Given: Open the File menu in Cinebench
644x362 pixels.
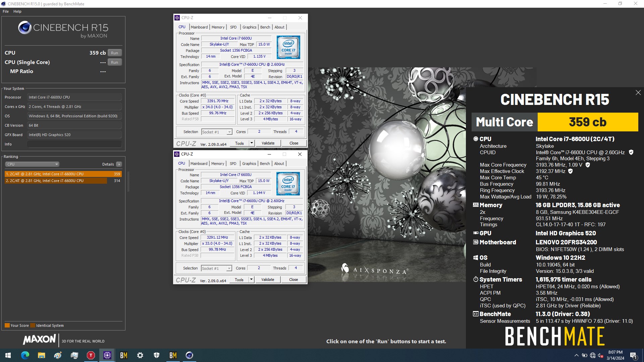Looking at the screenshot, I should pyautogui.click(x=6, y=11).
